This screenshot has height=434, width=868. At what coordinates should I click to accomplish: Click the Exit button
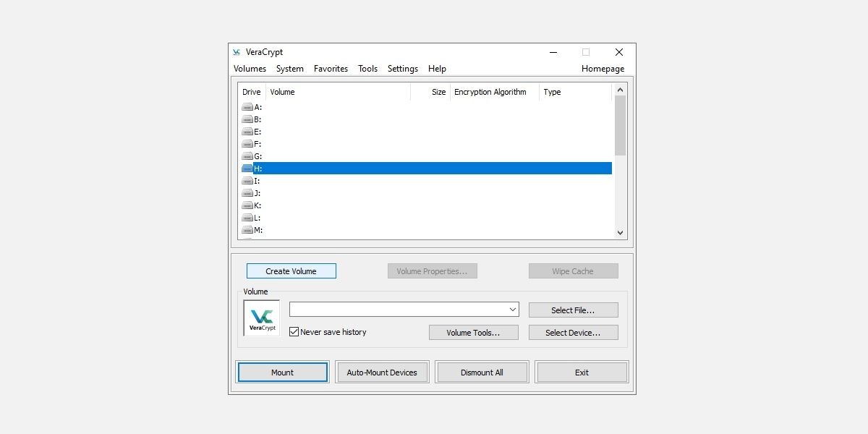582,373
